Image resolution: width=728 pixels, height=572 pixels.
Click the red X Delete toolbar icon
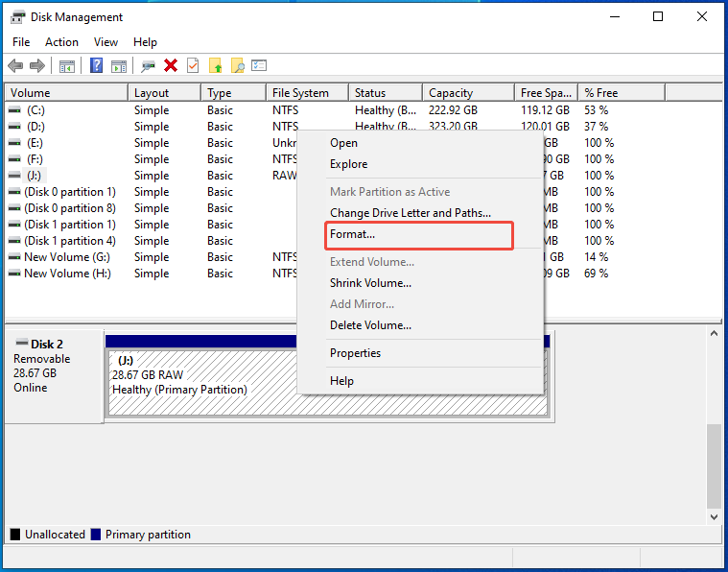171,65
